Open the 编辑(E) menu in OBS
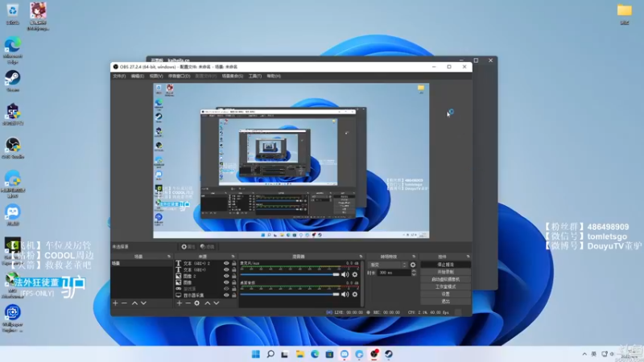 coord(137,76)
